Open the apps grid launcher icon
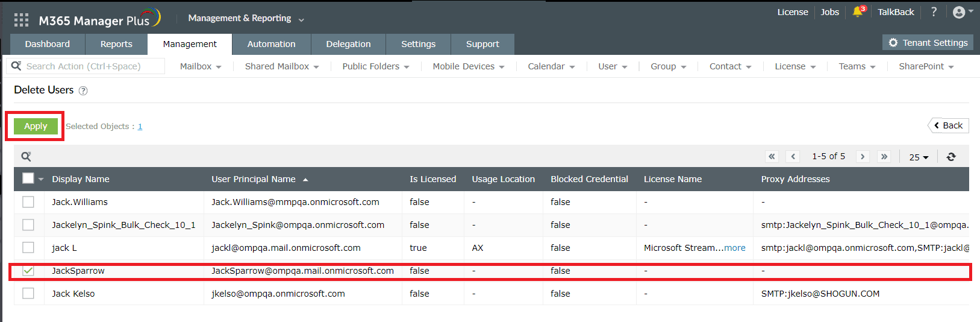980x322 pixels. (x=21, y=20)
